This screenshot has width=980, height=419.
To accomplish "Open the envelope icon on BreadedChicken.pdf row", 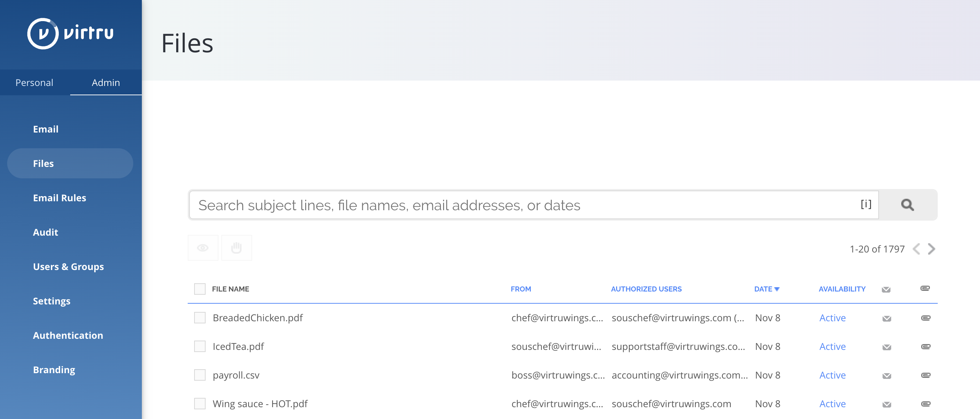I will pyautogui.click(x=886, y=318).
